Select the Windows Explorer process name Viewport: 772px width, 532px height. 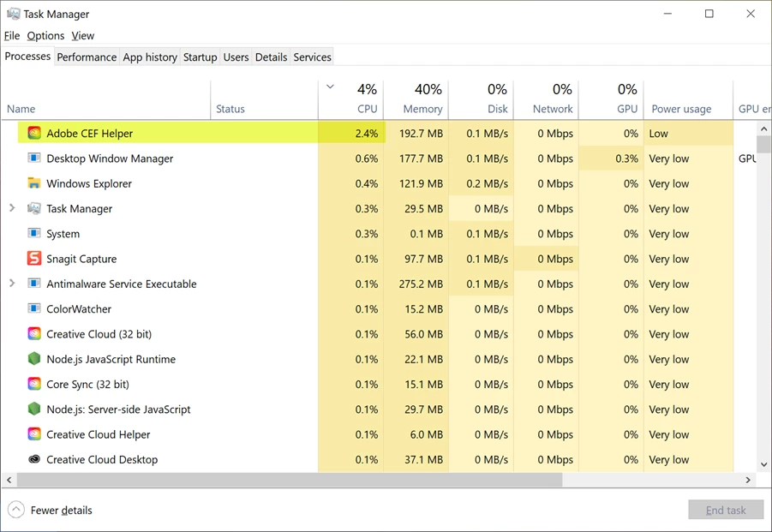[89, 183]
